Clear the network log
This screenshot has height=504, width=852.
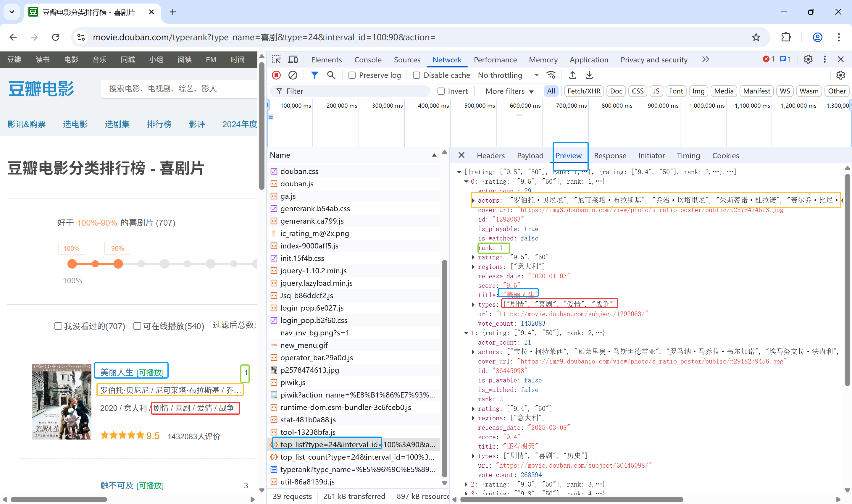click(293, 75)
